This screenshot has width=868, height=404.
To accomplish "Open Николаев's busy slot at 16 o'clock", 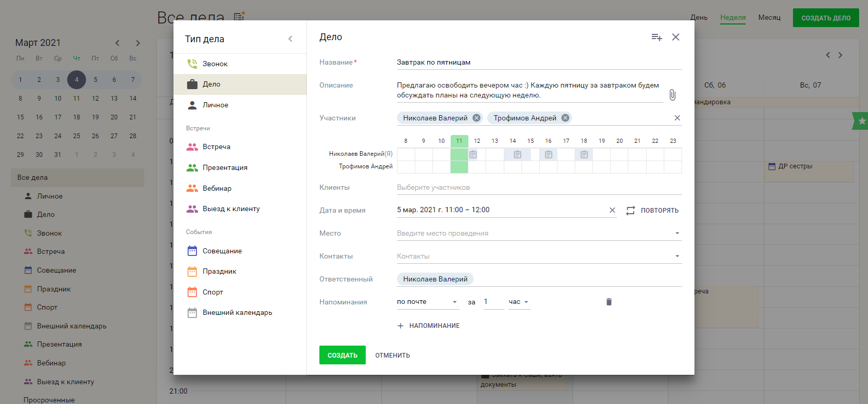I will pyautogui.click(x=549, y=154).
